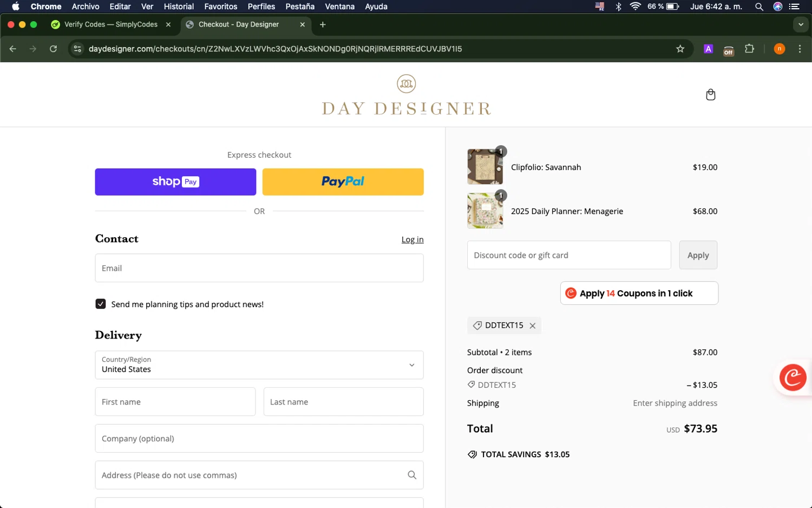This screenshot has height=508, width=812.
Task: Open the Siri menu bar icon
Action: pos(777,6)
